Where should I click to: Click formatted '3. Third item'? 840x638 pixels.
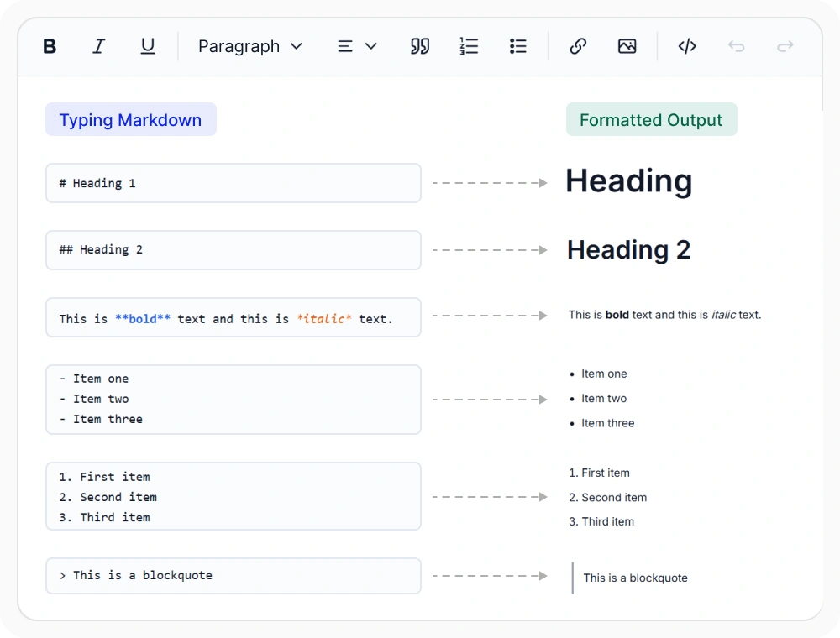click(601, 521)
